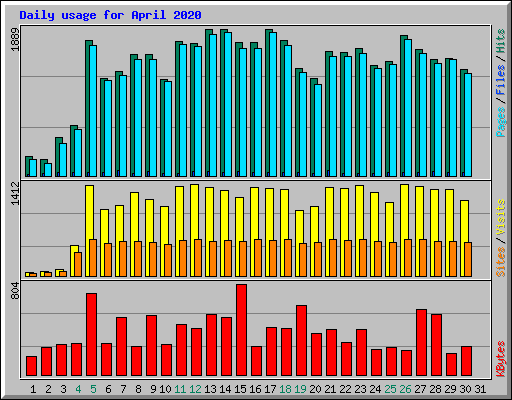Image resolution: width=512 pixels, height=400 pixels.
Task: Click the 'Hits' legend label
Action: pos(501,41)
